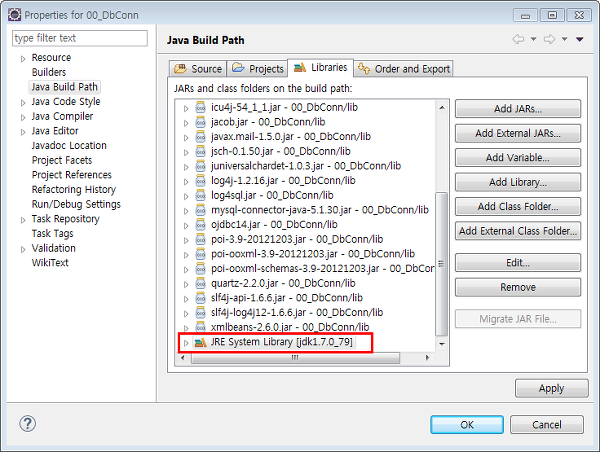Click the scroll down arrow of the library list
Screen dimensions: 600x452
442,344
